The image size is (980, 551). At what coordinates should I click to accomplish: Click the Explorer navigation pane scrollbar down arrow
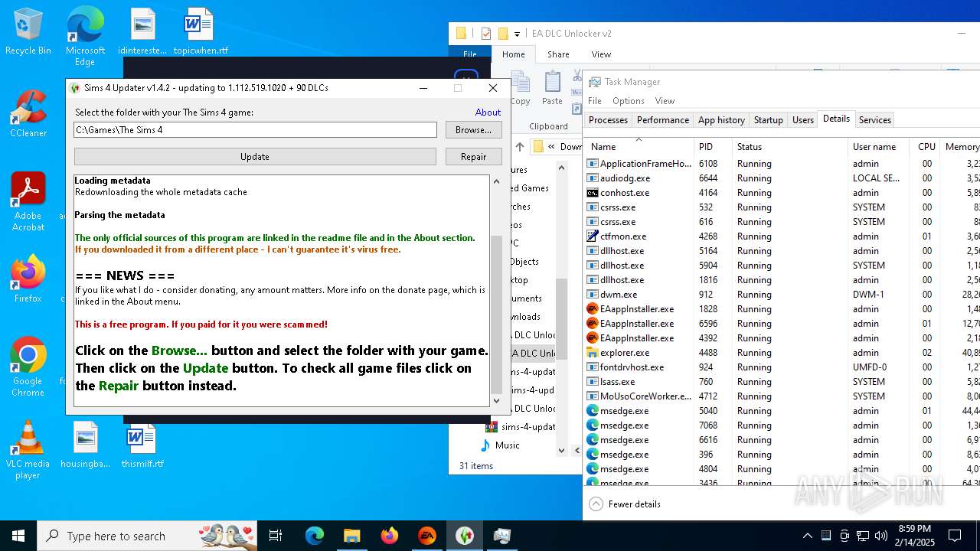pyautogui.click(x=561, y=451)
